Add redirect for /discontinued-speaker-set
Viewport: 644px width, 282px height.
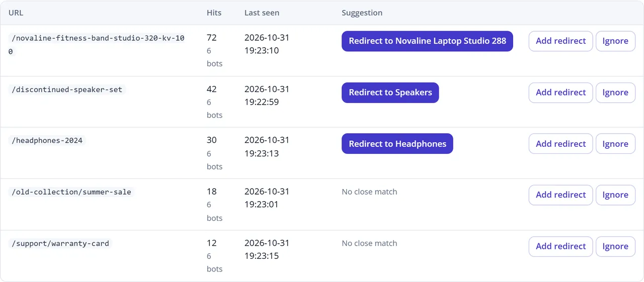[x=560, y=92]
